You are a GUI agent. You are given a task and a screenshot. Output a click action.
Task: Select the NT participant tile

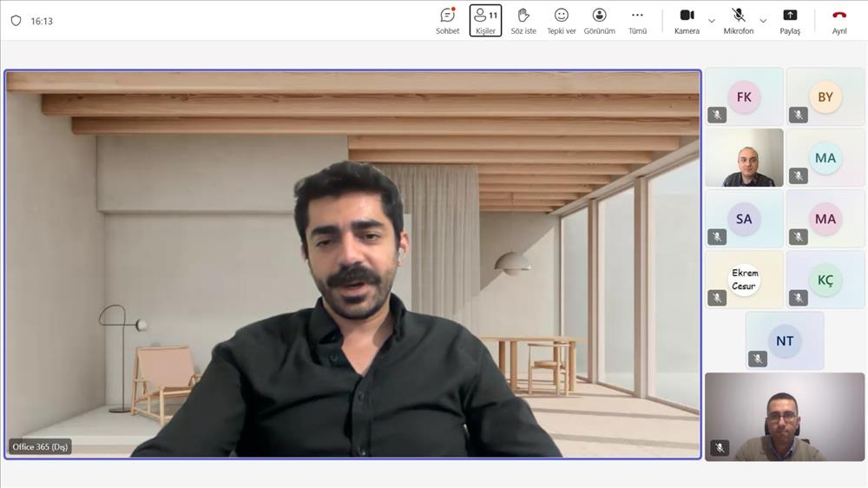(x=785, y=340)
